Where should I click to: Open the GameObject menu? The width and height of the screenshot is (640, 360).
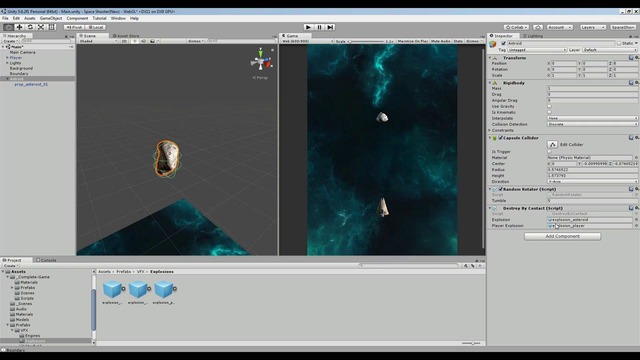(x=51, y=18)
